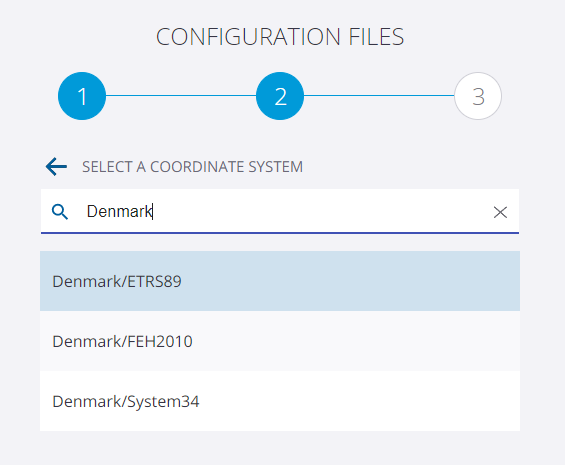Click the progress line between steps 2 and 3
Viewport: 565px width, 465px height.
379,96
